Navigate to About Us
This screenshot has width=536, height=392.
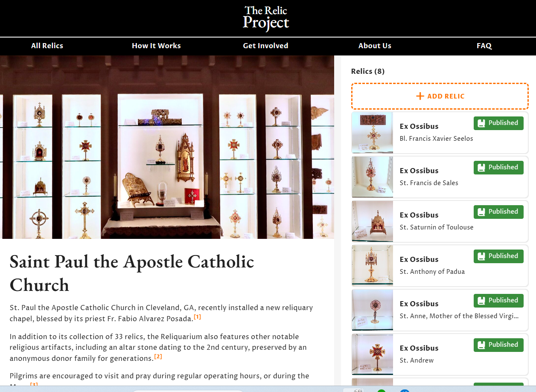[375, 46]
